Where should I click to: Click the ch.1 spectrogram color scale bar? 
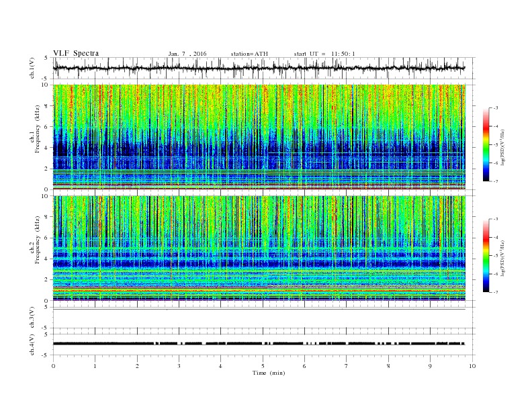tap(486, 144)
